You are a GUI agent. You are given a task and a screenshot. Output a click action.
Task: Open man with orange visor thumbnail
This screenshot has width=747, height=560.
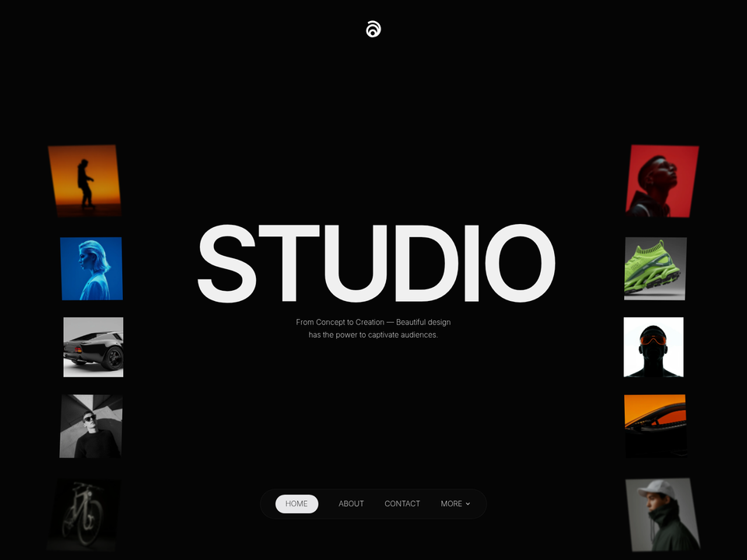pos(654,347)
